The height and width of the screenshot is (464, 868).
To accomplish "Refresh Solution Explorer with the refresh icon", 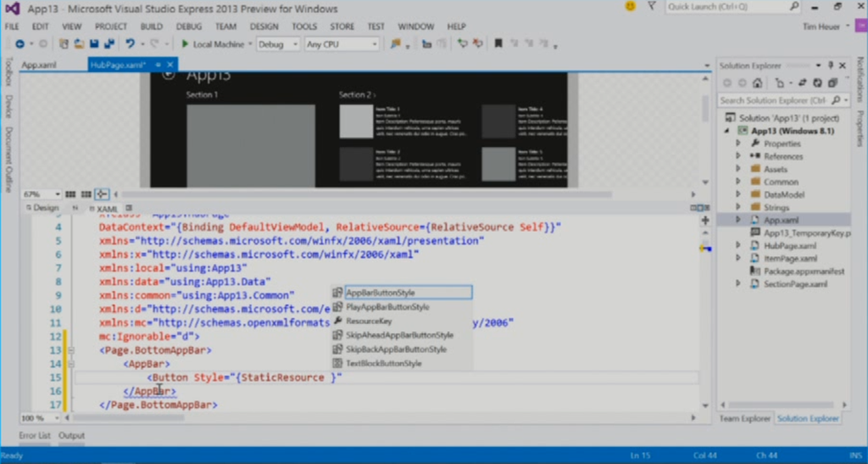I will pos(818,83).
